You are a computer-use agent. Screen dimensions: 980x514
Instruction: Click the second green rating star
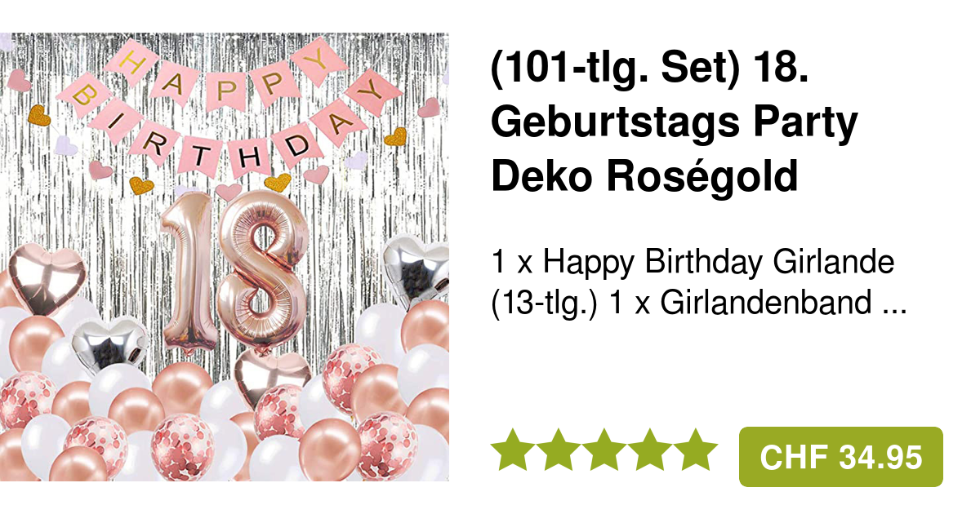pos(559,450)
